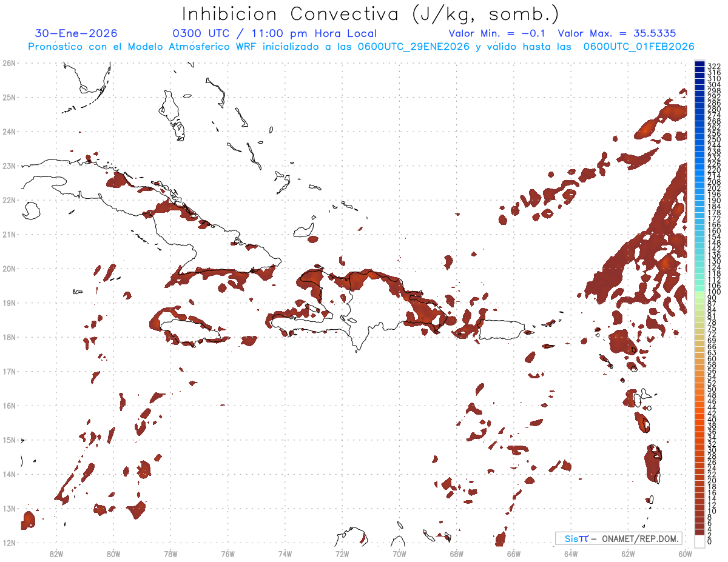Click the "16N" latitude label

pyautogui.click(x=8, y=406)
